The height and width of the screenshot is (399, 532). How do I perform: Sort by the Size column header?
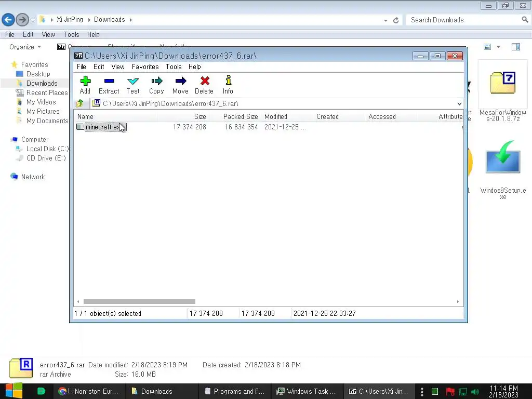click(x=183, y=116)
